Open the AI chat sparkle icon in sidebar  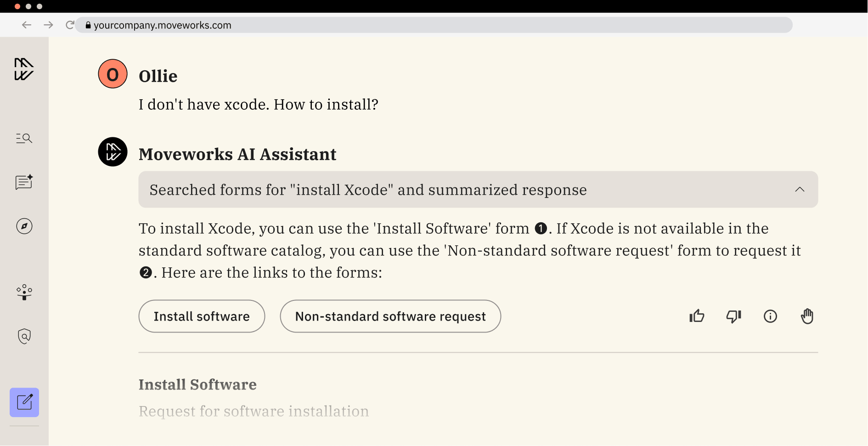tap(24, 182)
